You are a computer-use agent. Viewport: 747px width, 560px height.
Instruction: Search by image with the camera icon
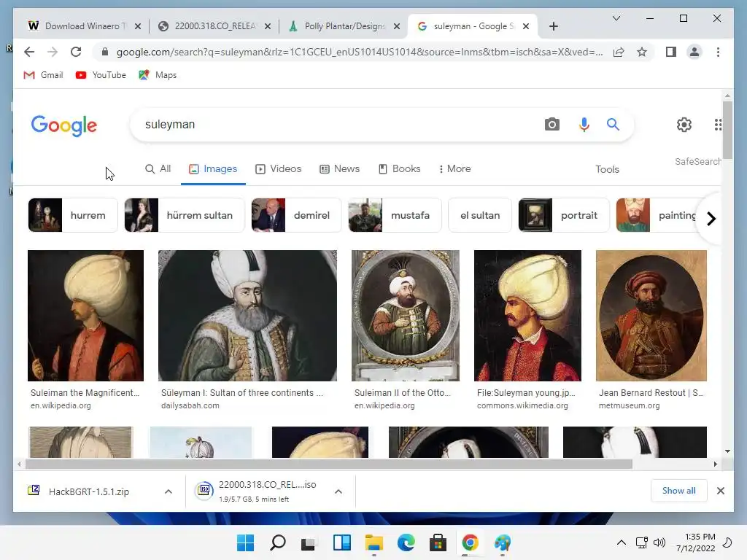click(x=551, y=124)
